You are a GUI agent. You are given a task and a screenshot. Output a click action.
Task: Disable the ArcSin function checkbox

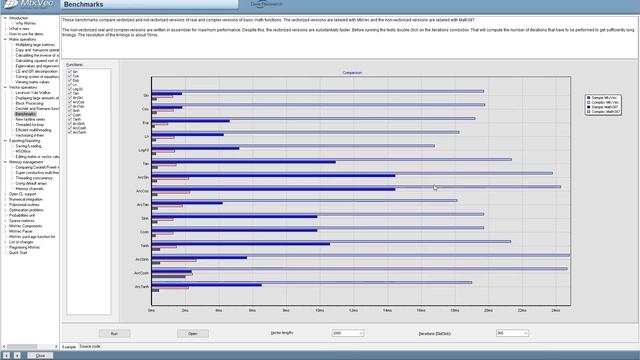click(x=70, y=98)
